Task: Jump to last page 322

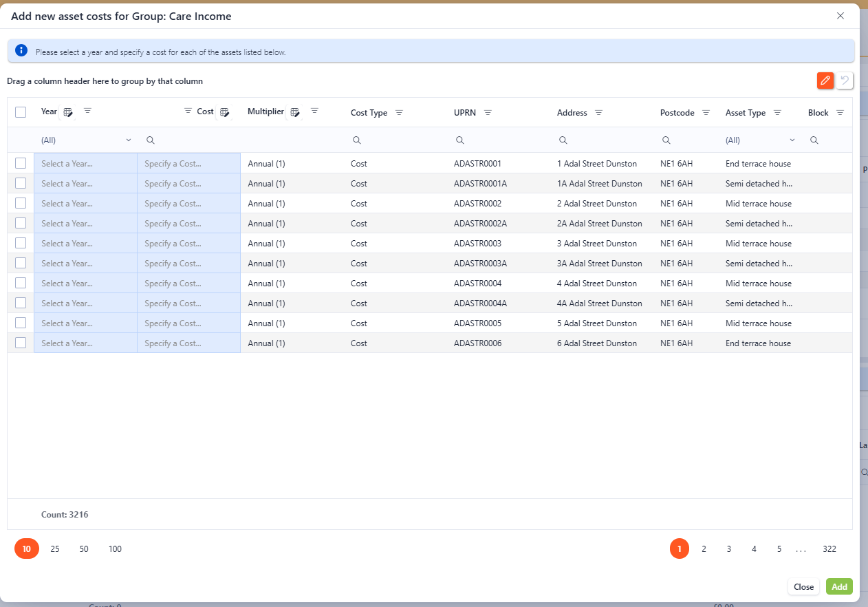Action: pyautogui.click(x=829, y=549)
